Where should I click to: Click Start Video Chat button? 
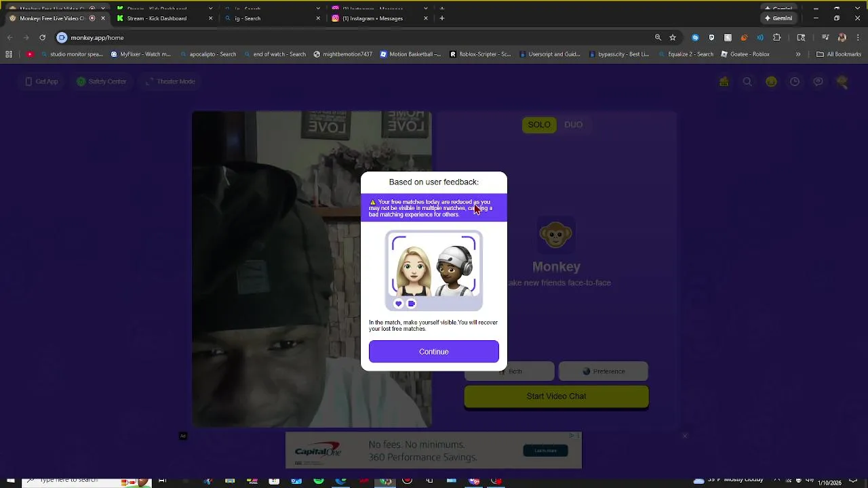click(556, 396)
